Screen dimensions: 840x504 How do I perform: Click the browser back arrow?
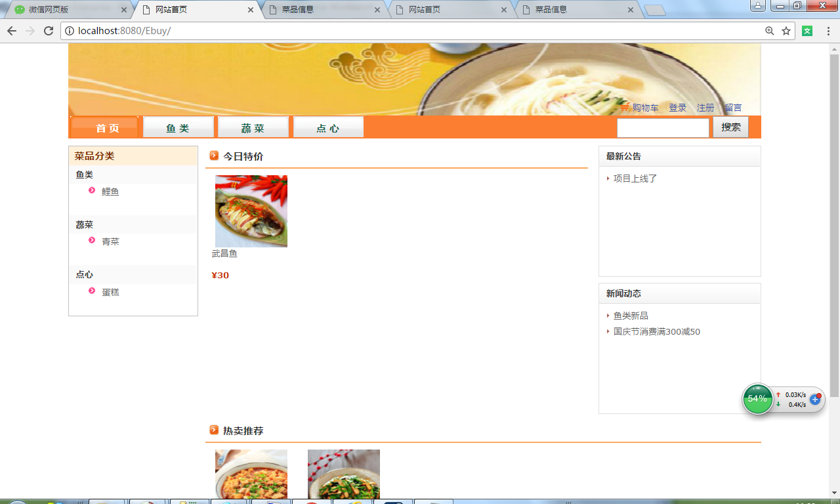[12, 31]
